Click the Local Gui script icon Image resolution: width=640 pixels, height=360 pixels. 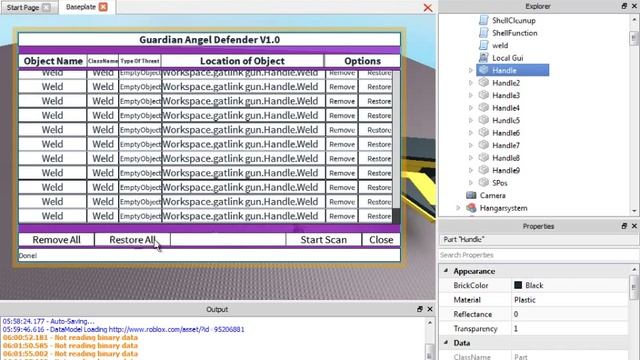point(484,58)
